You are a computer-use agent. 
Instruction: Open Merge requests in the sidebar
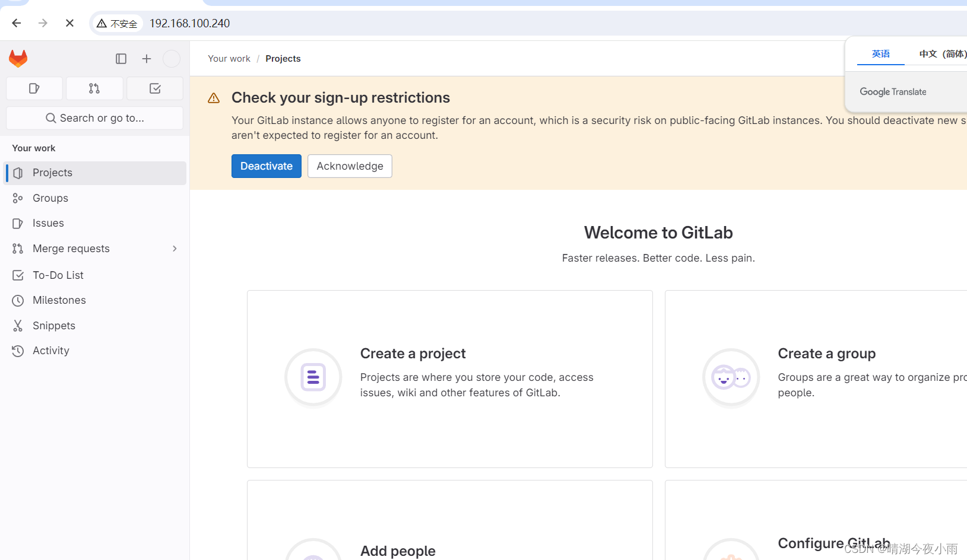pos(95,249)
